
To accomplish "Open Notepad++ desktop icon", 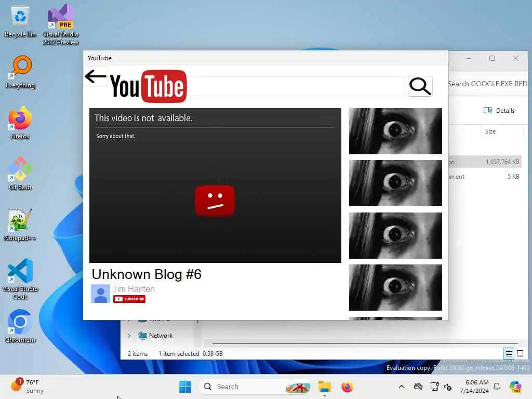I will [x=20, y=224].
